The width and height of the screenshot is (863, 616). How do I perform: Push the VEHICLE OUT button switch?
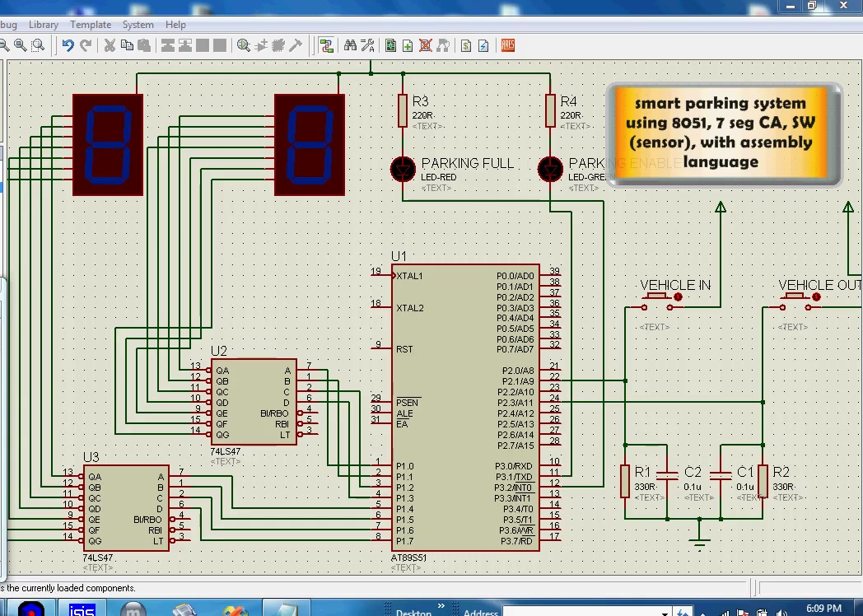[x=795, y=303]
